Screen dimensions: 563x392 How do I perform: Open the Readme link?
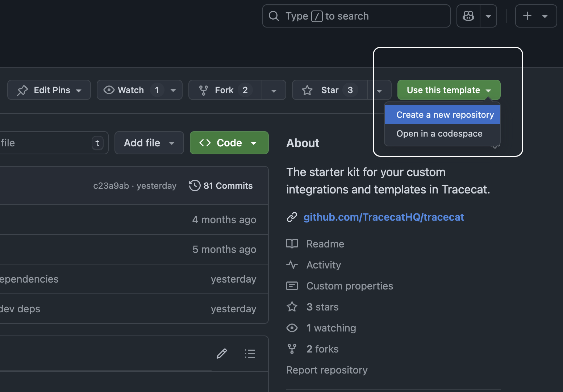(x=325, y=244)
